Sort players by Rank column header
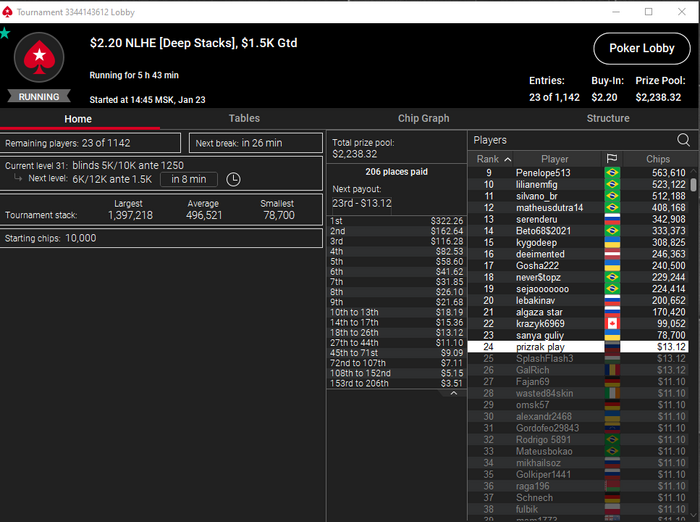The width and height of the screenshot is (700, 522). (x=491, y=159)
